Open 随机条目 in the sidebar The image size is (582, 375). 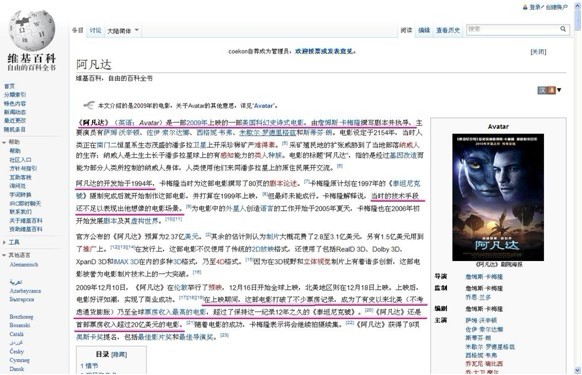pos(15,129)
